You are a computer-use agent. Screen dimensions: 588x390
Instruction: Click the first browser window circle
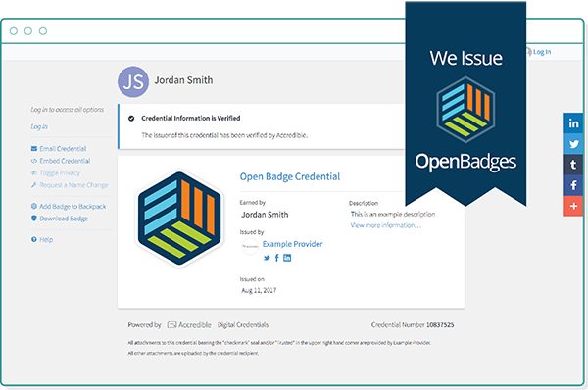point(14,31)
